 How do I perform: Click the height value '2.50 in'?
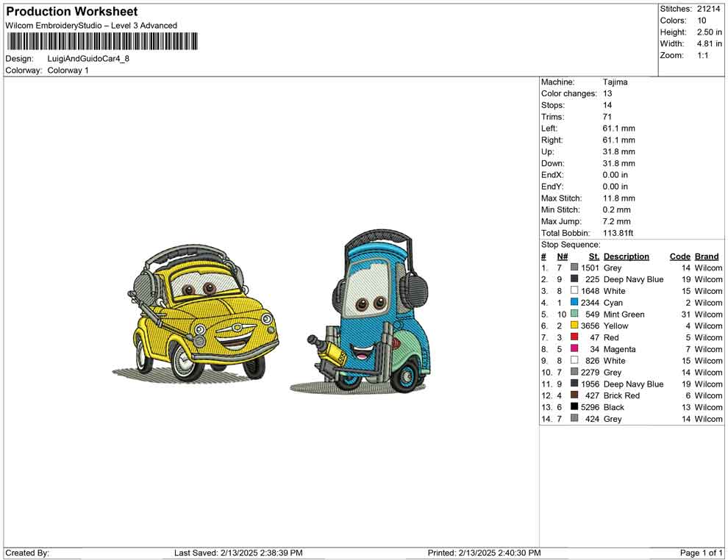coord(710,32)
